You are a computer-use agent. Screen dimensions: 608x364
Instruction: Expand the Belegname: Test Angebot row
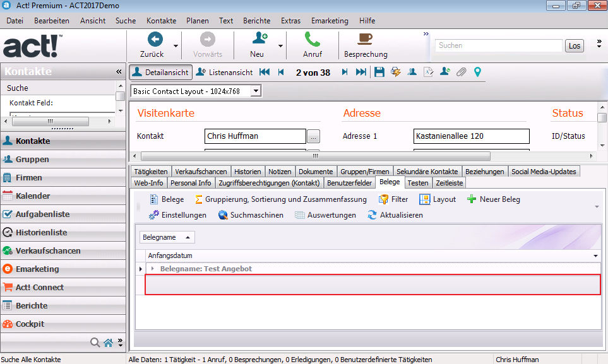coord(152,269)
